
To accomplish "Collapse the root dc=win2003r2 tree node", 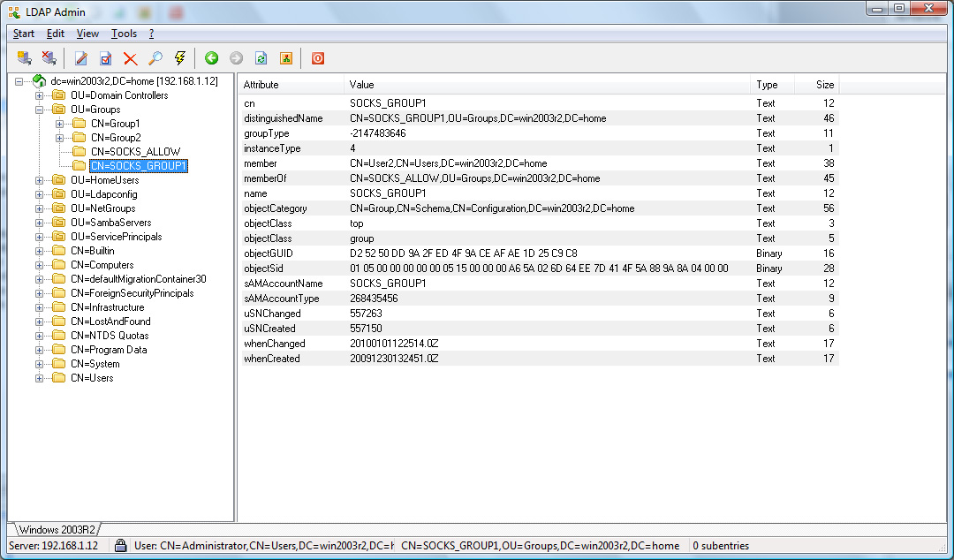I will click(19, 81).
